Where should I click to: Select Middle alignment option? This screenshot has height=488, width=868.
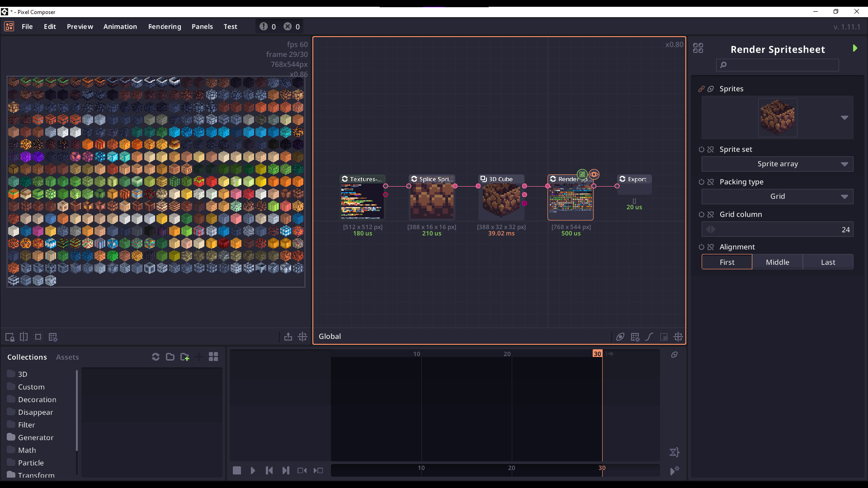pyautogui.click(x=777, y=262)
